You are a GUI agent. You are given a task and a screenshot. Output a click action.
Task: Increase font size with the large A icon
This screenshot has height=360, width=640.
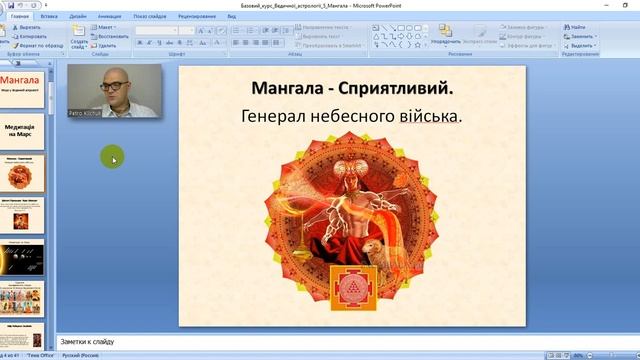coord(201,31)
